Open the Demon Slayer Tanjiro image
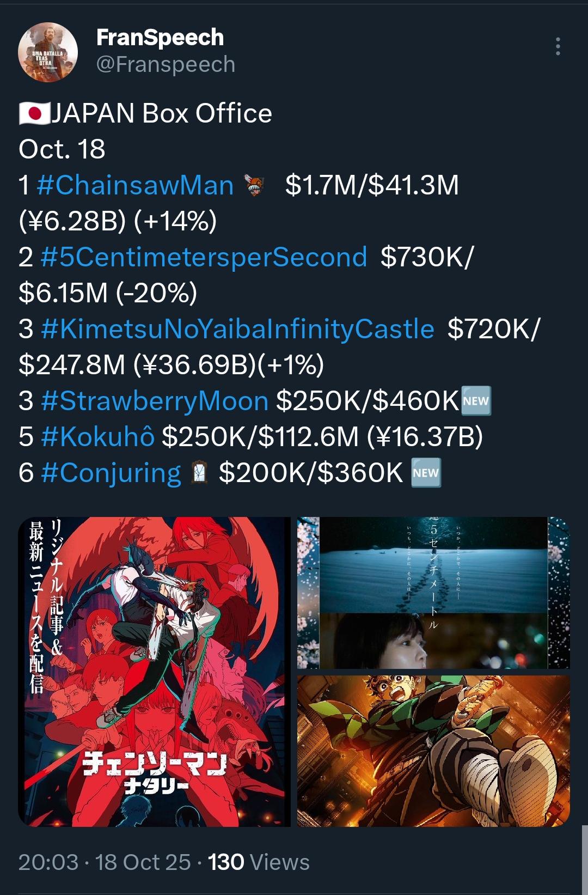The height and width of the screenshot is (895, 588). point(433,751)
